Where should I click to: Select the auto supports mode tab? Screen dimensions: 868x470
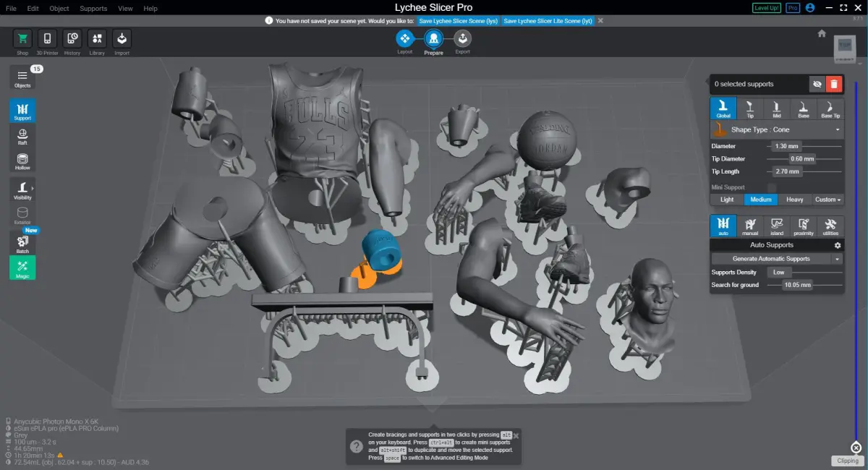723,226
